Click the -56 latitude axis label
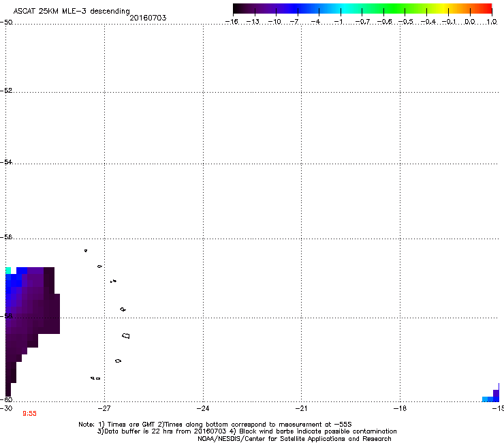Viewport: 504px width, 443px height. point(6,236)
